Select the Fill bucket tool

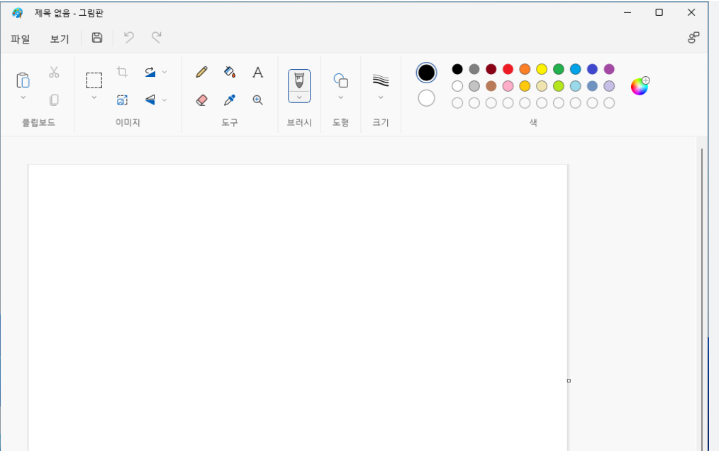[230, 72]
